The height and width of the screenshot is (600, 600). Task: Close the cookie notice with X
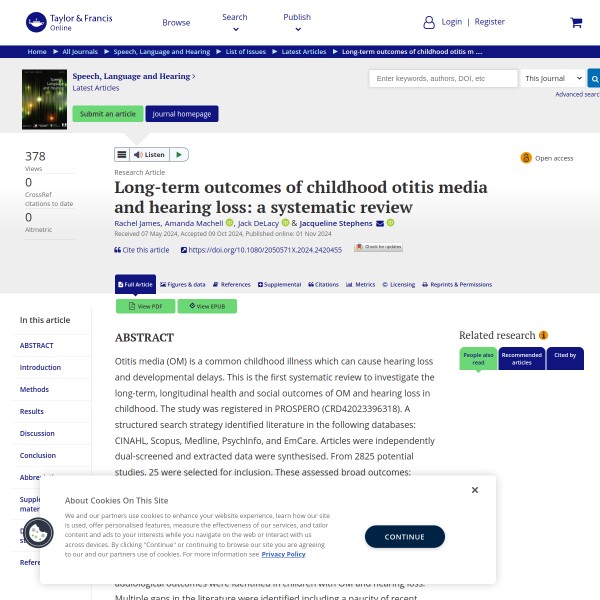coord(475,490)
